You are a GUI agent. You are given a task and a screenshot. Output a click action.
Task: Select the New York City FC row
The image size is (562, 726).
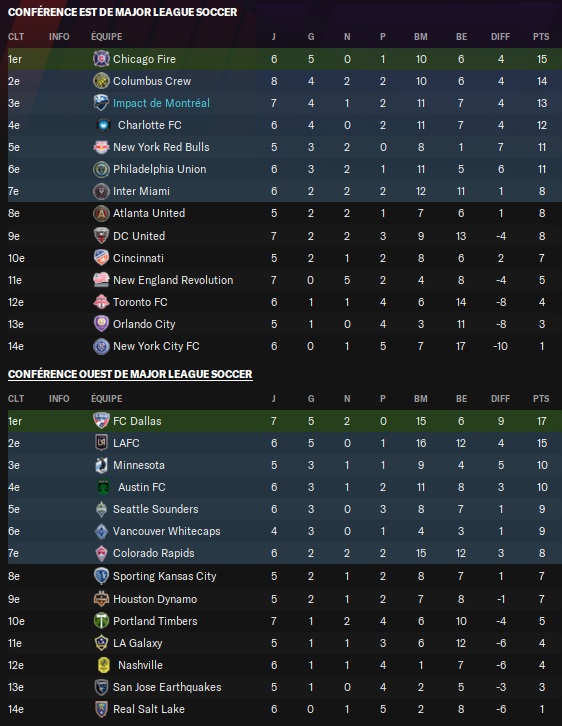281,346
